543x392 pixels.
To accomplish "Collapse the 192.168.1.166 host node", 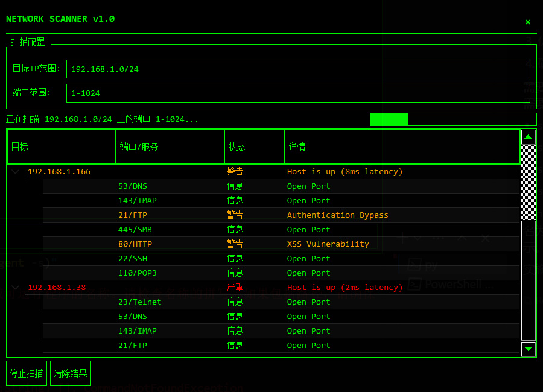I will coord(16,172).
